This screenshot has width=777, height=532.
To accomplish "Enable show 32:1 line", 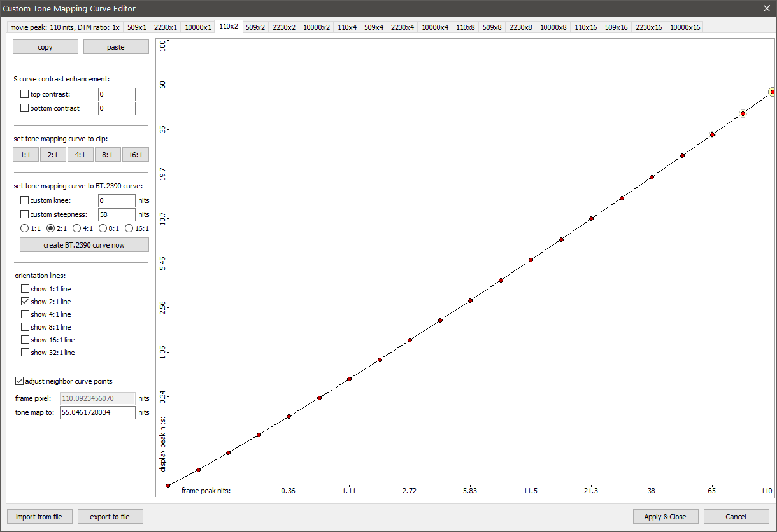I will pyautogui.click(x=25, y=353).
